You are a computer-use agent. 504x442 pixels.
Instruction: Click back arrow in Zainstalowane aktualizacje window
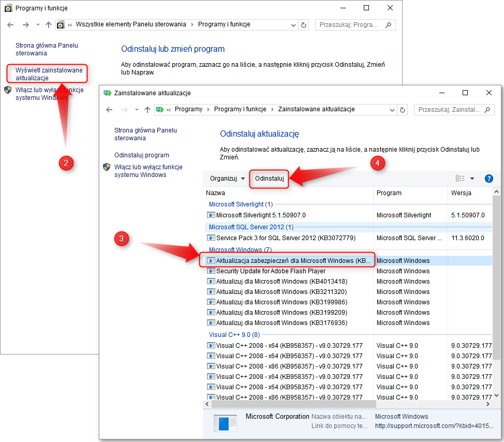pyautogui.click(x=109, y=110)
